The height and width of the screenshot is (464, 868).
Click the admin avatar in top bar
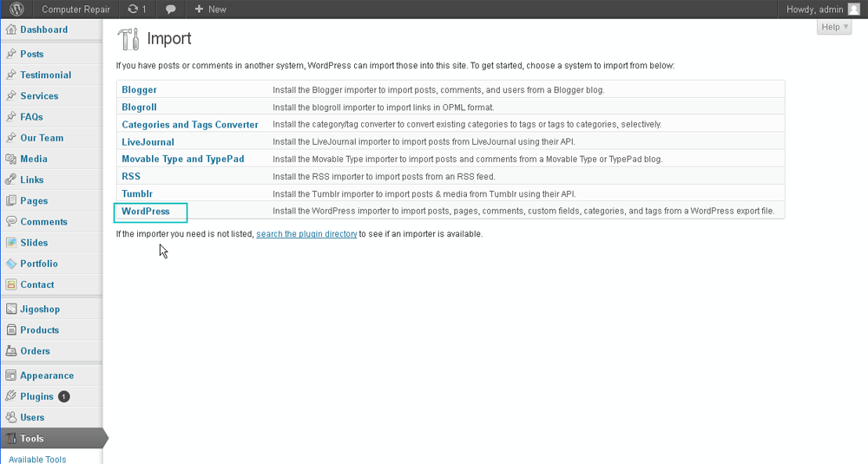(x=853, y=9)
